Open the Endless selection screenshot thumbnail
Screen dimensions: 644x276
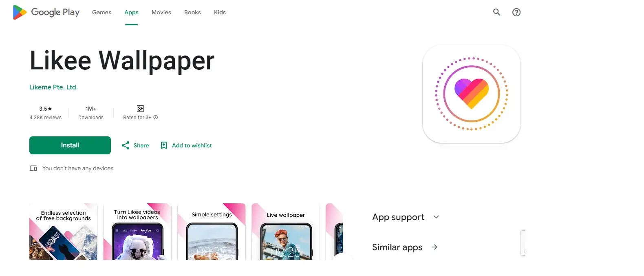pos(63,231)
